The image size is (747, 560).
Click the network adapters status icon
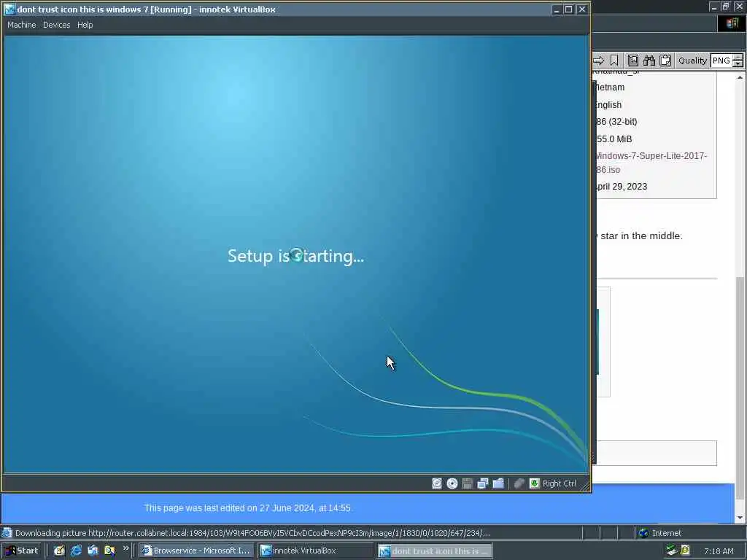(483, 483)
